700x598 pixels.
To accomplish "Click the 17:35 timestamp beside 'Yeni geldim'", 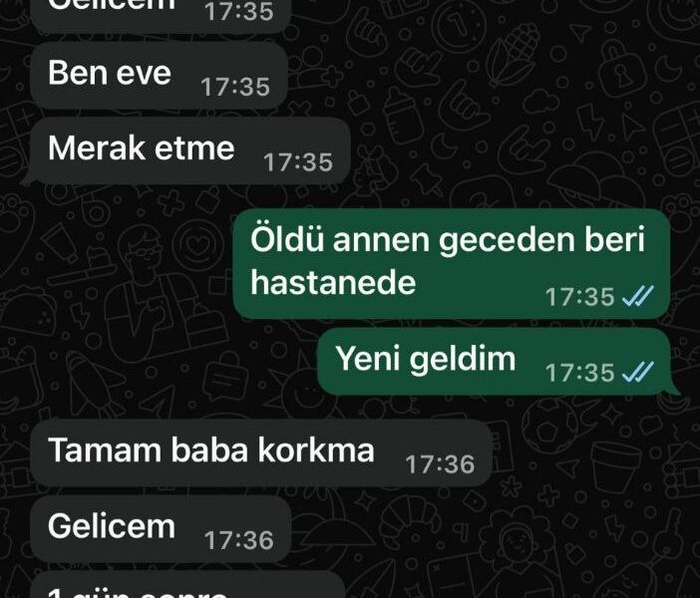I will [580, 372].
